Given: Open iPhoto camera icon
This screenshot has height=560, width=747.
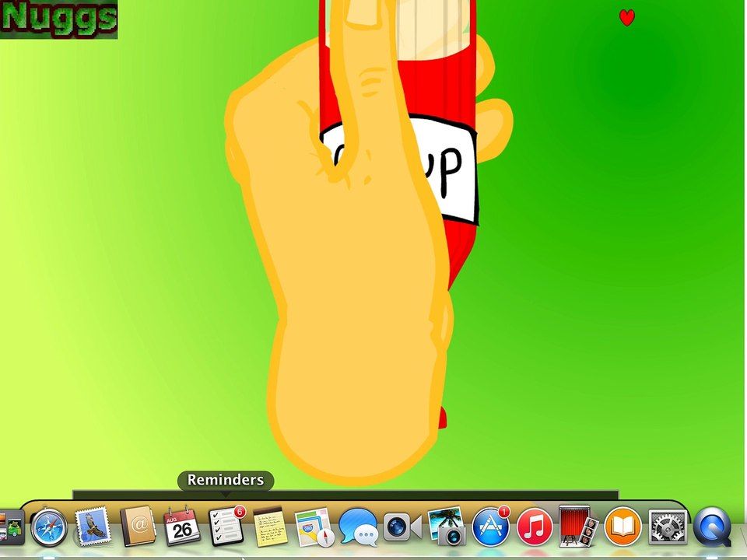Looking at the screenshot, I should (x=447, y=527).
